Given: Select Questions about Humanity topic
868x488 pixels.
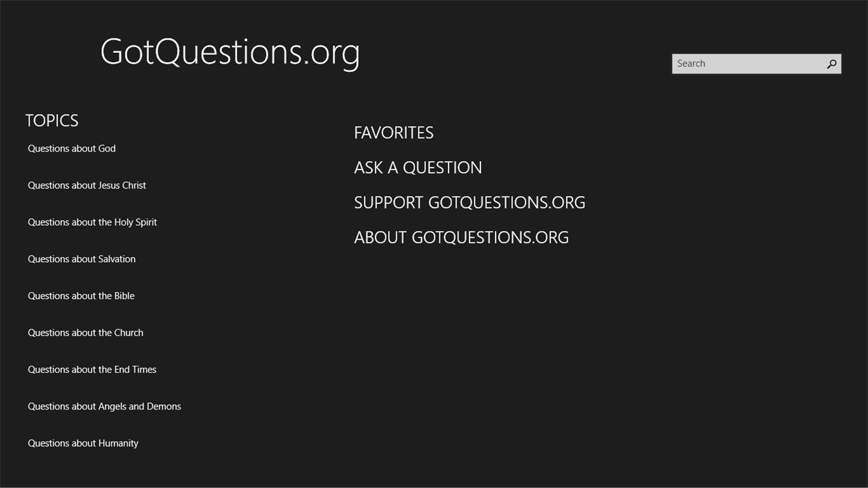Looking at the screenshot, I should pyautogui.click(x=83, y=443).
